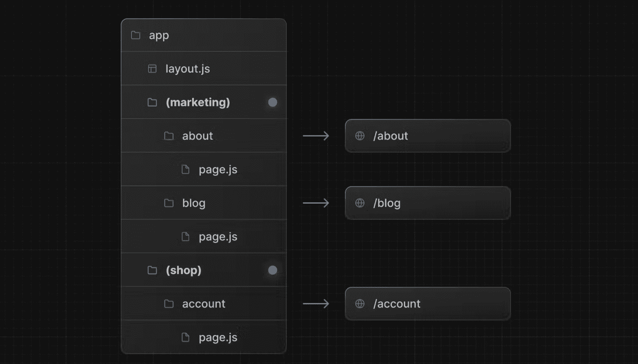
Task: Click the globe icon beside /blog
Action: (x=360, y=203)
